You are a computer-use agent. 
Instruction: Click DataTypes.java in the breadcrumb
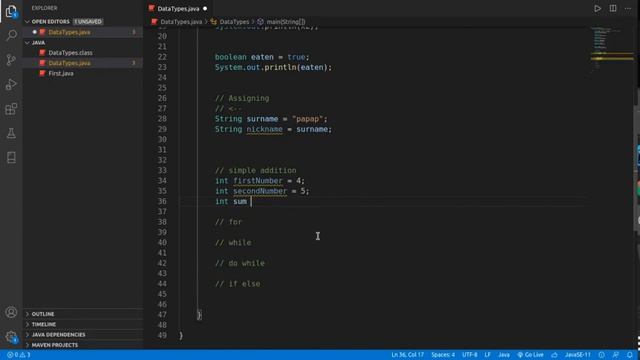coord(181,22)
